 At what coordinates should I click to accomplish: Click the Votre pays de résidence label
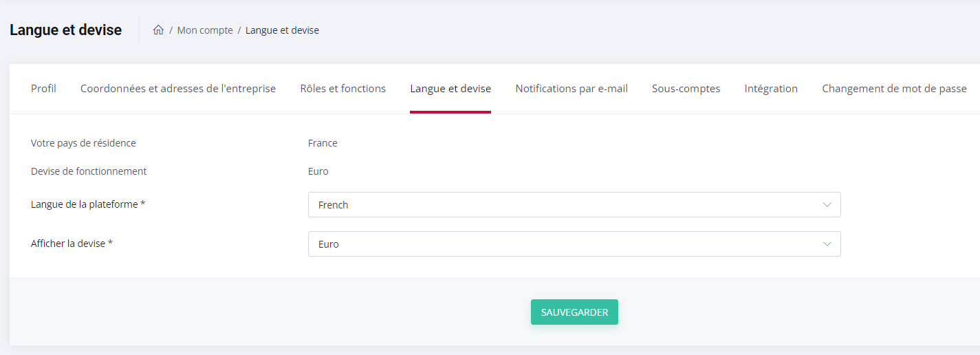coord(83,143)
